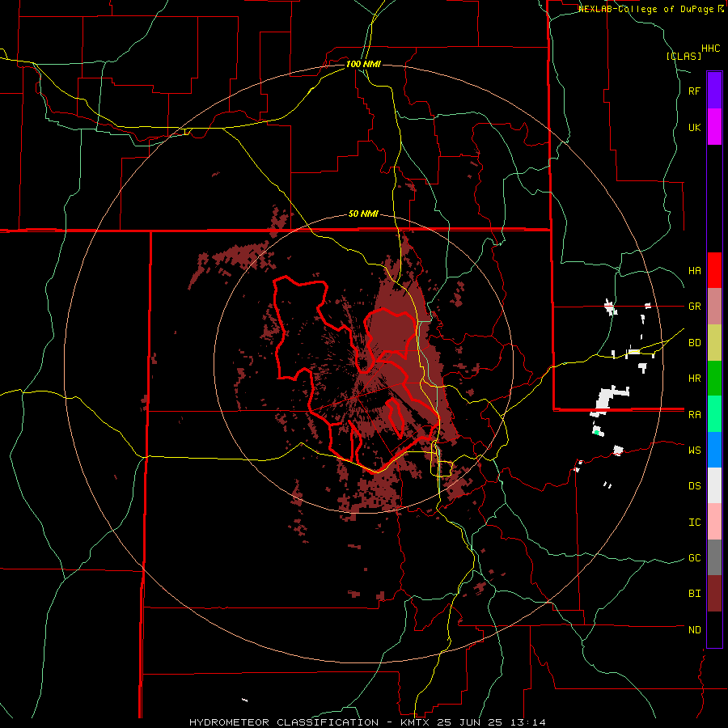
Task: Click the WS legend label
Action: (x=694, y=450)
